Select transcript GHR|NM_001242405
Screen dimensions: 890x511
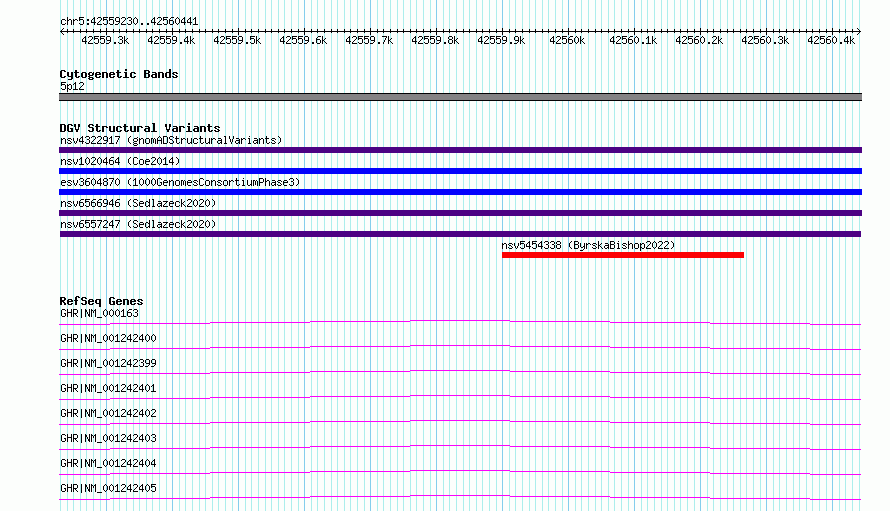[108, 488]
